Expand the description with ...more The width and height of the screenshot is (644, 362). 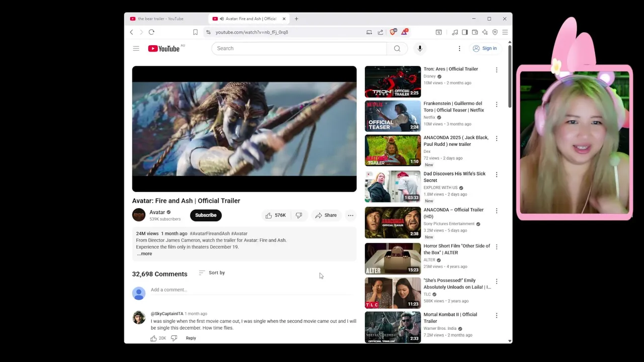coord(144,253)
